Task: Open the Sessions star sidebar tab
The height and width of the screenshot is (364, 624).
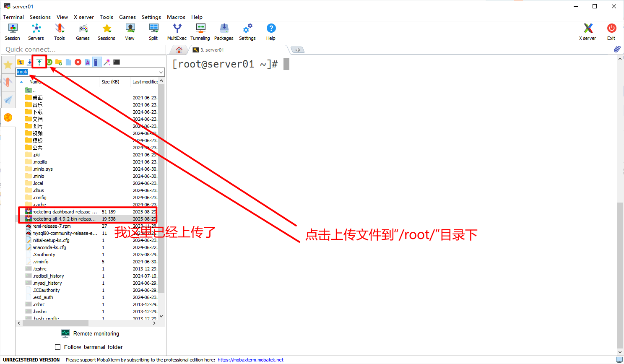Action: [x=8, y=65]
